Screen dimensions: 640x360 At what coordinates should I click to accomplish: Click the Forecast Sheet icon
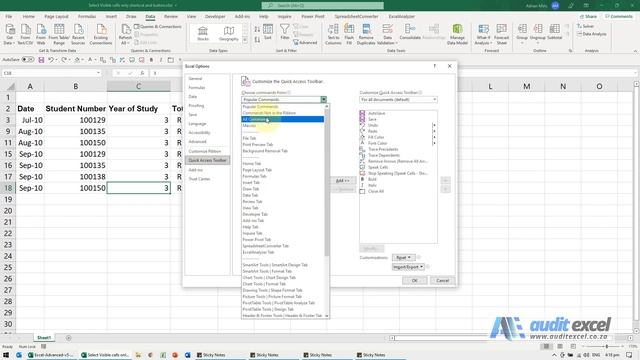coord(502,34)
